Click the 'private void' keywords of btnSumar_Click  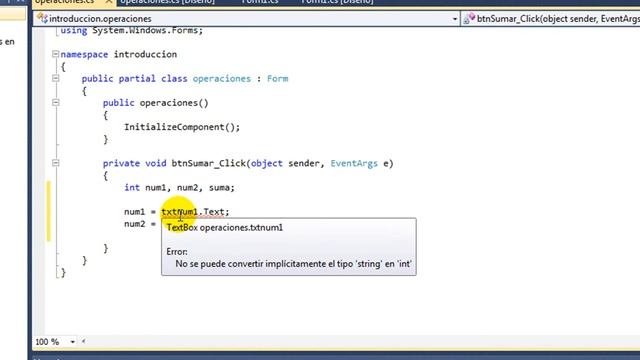point(134,164)
